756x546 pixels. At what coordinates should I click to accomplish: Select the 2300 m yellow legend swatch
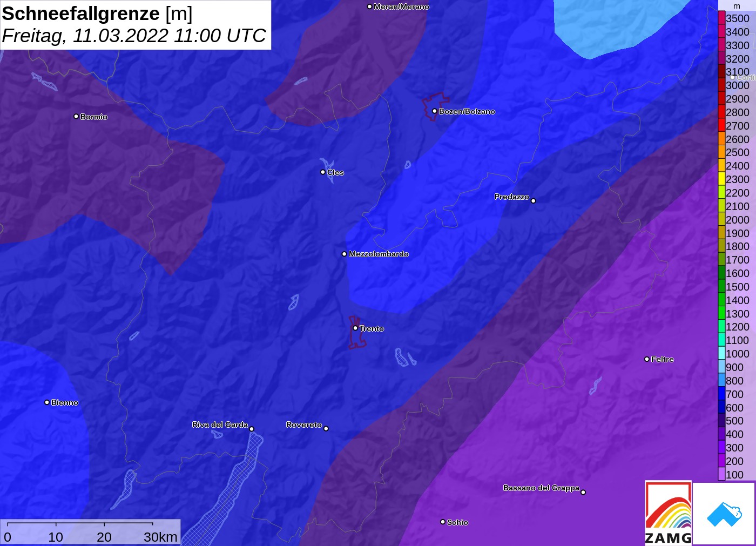721,179
